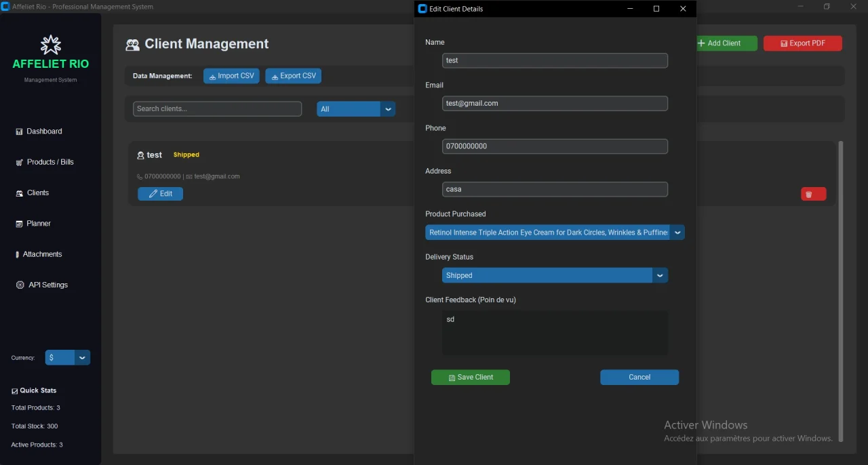868x465 pixels.
Task: Click the Affeliet Rio star logo
Action: pyautogui.click(x=51, y=45)
